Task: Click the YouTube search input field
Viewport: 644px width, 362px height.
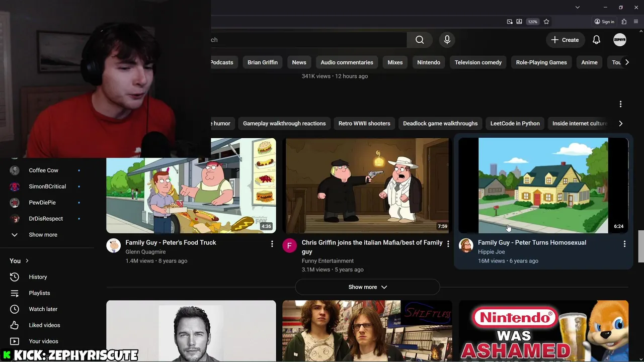Action: click(309, 40)
